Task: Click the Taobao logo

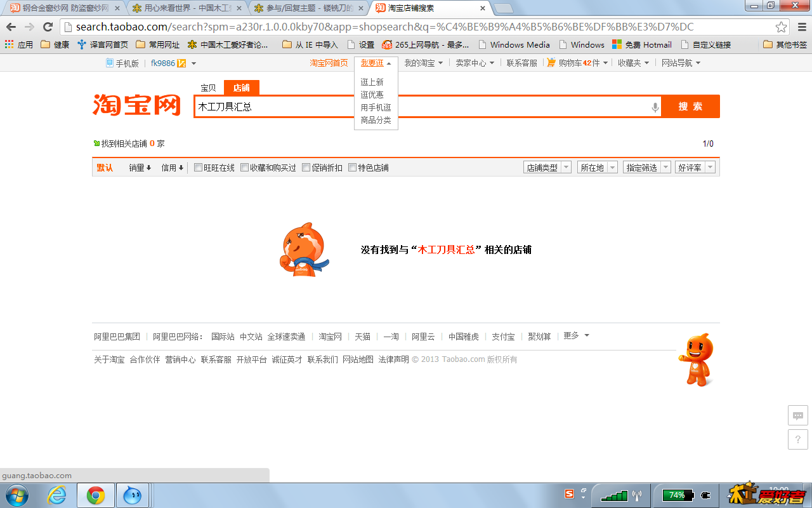Action: click(137, 105)
